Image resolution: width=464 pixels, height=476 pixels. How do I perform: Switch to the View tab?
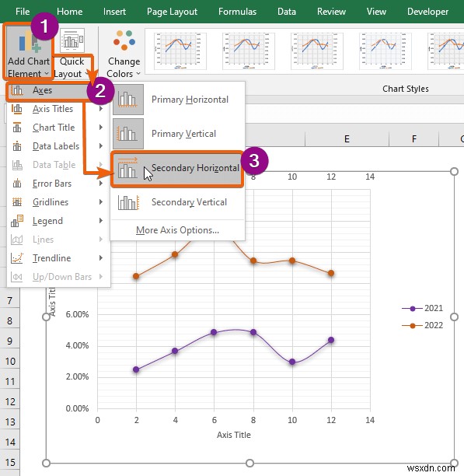pos(376,12)
